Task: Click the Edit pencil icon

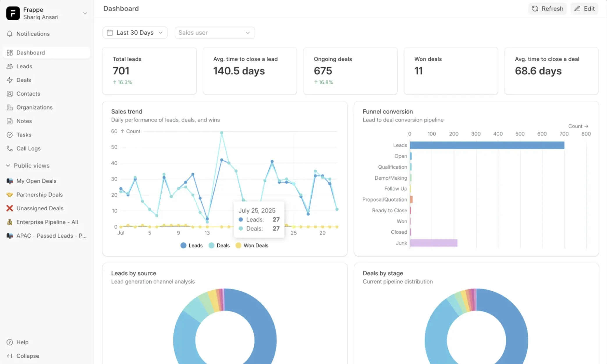Action: 577,9
